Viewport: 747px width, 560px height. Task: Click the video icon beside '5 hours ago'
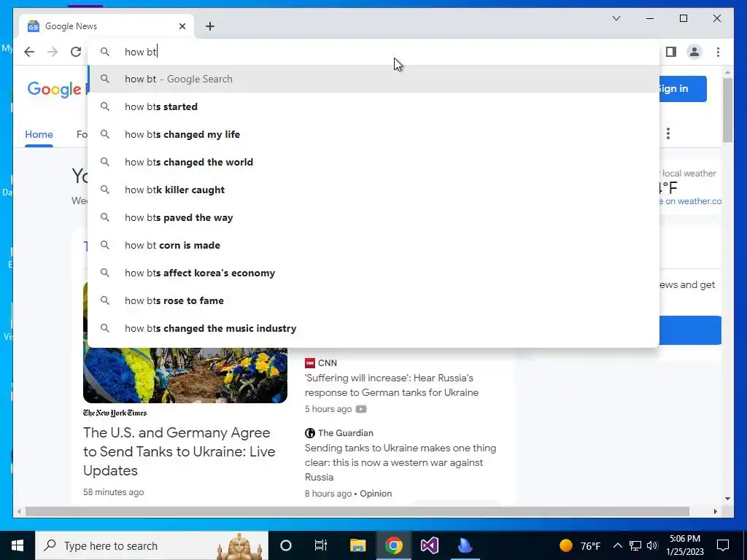361,409
